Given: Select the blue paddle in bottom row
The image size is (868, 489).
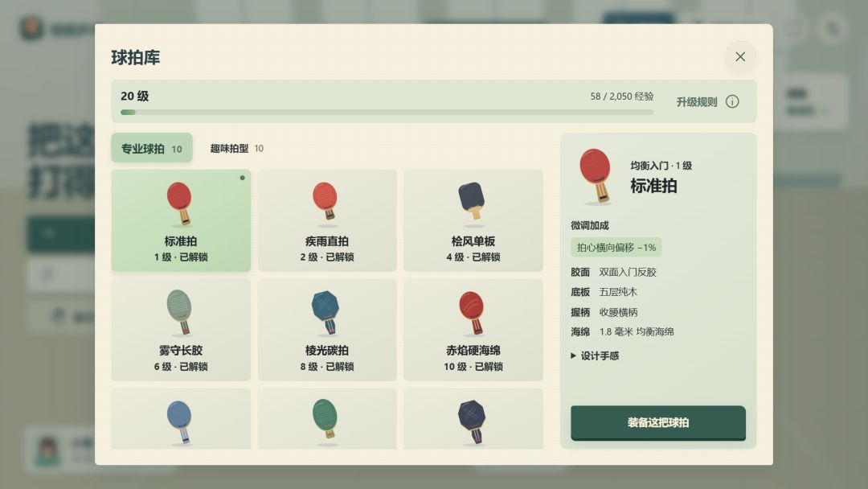Looking at the screenshot, I should 181,419.
